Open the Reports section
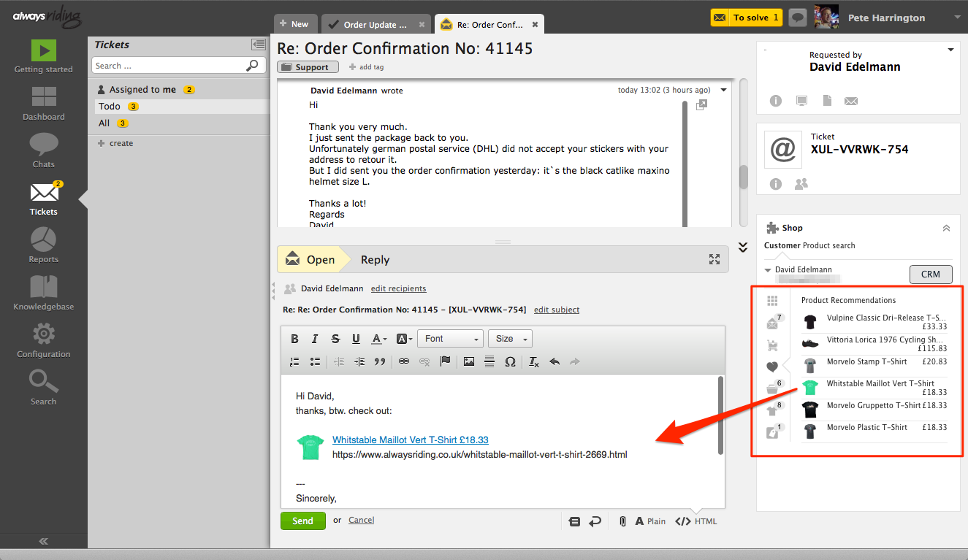Screen dimensions: 968x560 pyautogui.click(x=43, y=246)
